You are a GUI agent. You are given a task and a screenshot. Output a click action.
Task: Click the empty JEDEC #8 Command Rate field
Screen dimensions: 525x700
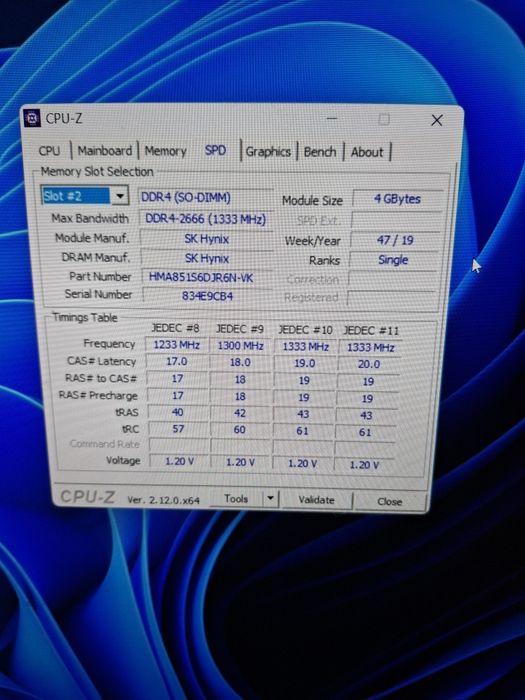(x=179, y=445)
